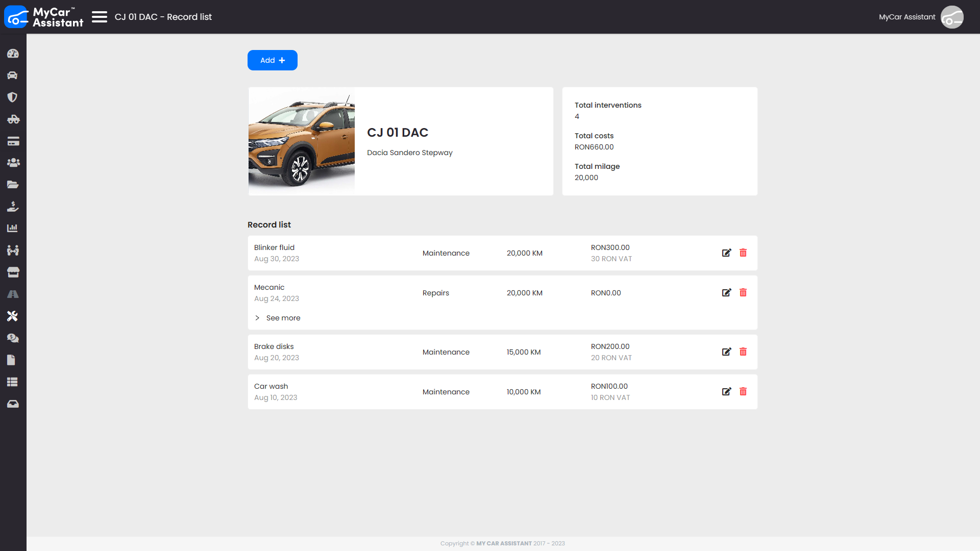Open the open-folder icon in sidebar

click(x=13, y=185)
